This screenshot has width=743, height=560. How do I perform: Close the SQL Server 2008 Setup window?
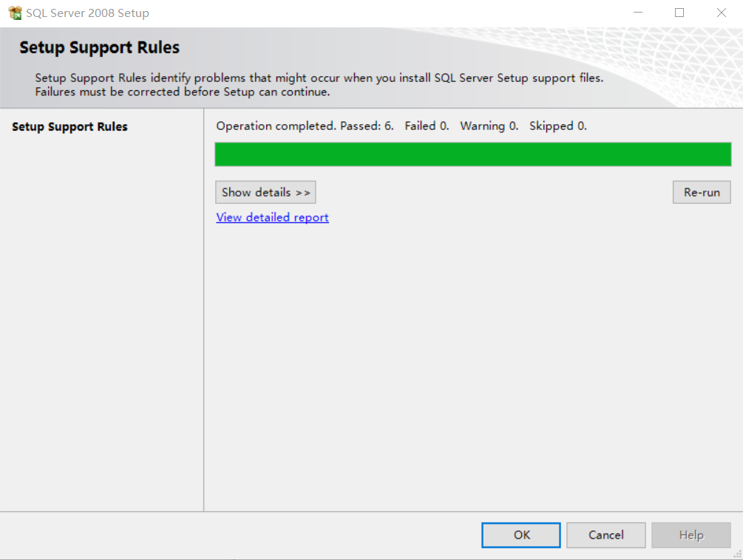[722, 13]
